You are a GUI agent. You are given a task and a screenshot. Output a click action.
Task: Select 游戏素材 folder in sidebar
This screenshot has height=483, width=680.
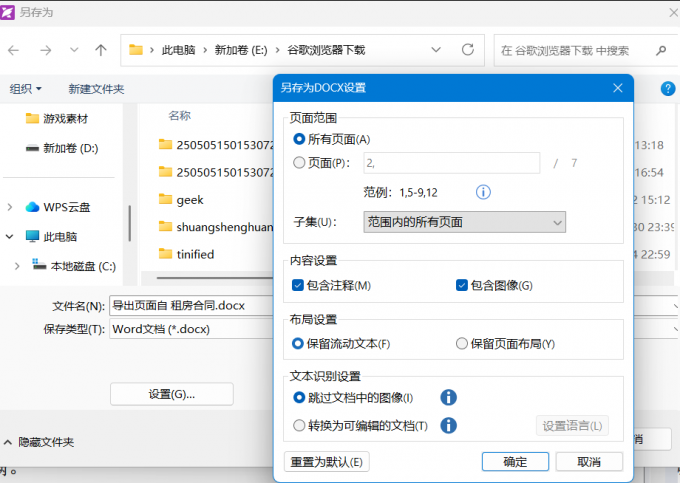(65, 118)
